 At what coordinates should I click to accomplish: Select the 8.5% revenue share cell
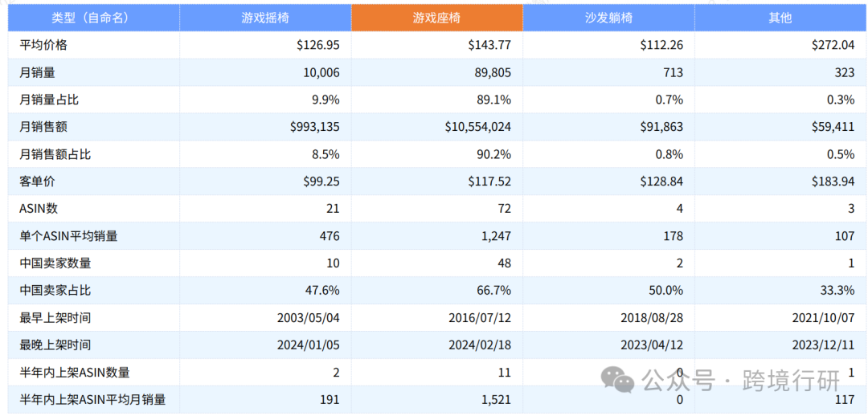point(326,155)
